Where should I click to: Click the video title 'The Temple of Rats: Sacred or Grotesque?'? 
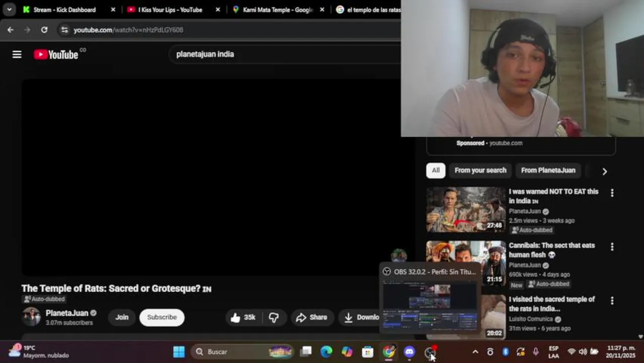[111, 288]
